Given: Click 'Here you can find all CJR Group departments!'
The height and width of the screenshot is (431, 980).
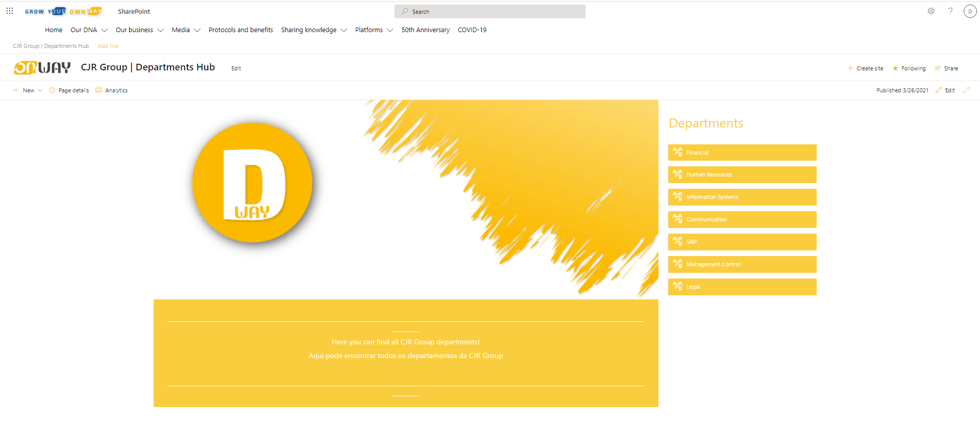Looking at the screenshot, I should [x=406, y=342].
